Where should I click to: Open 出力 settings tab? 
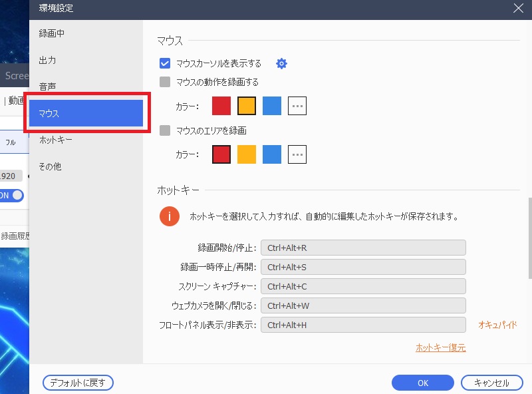click(86, 60)
